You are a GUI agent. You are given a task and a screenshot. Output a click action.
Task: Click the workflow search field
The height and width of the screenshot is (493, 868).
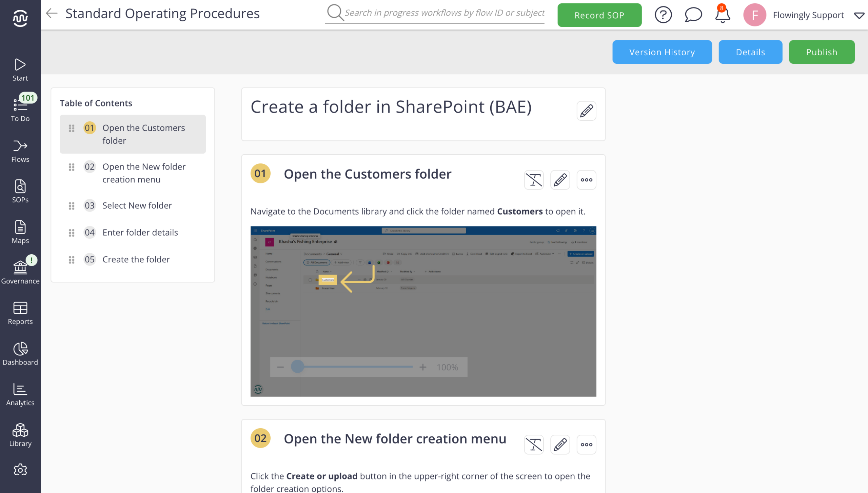[x=444, y=13]
